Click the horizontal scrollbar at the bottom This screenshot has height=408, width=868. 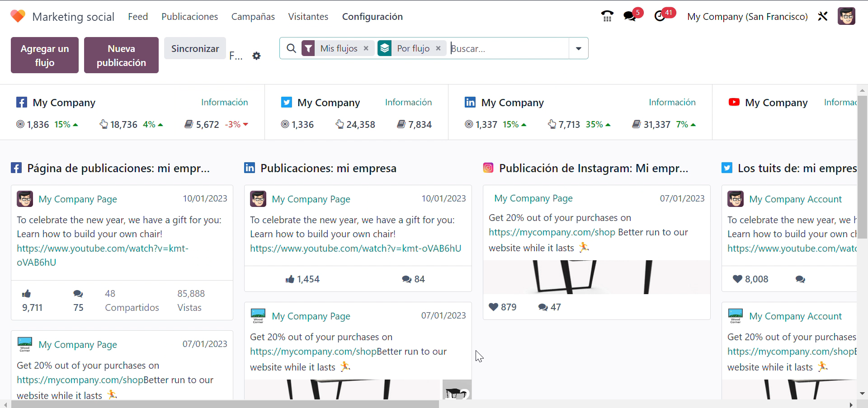click(225, 404)
